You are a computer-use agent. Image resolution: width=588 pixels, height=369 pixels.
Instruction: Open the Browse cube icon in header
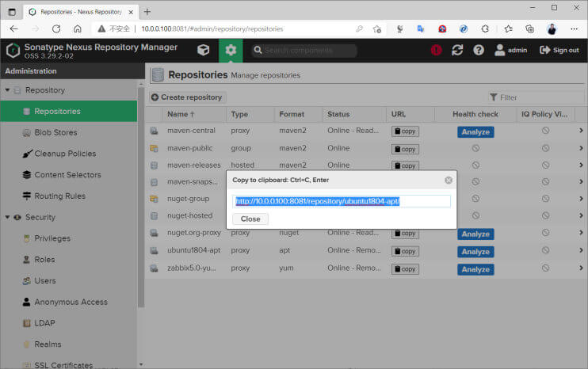click(203, 50)
